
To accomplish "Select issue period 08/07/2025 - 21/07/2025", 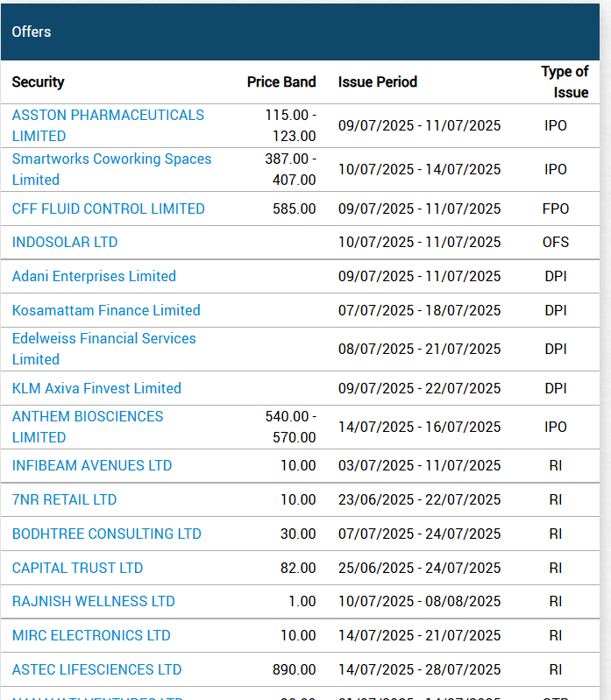I will [419, 349].
